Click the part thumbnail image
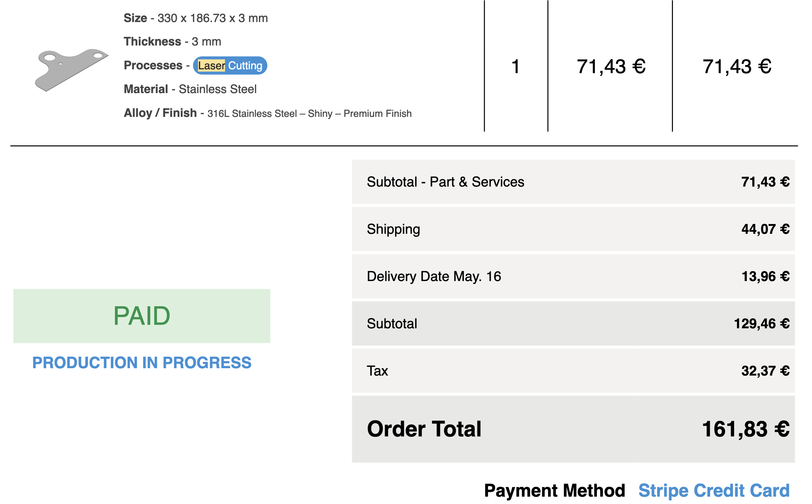 tap(71, 70)
